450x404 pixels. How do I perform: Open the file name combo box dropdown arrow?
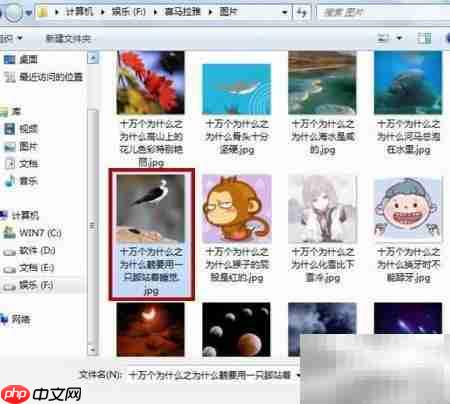click(x=298, y=376)
